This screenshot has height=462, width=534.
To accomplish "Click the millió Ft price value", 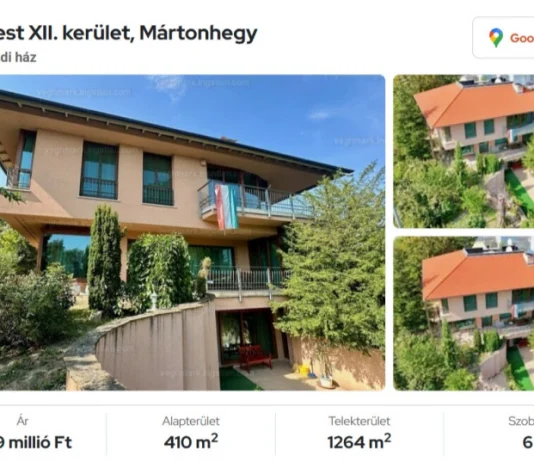I will 35,442.
